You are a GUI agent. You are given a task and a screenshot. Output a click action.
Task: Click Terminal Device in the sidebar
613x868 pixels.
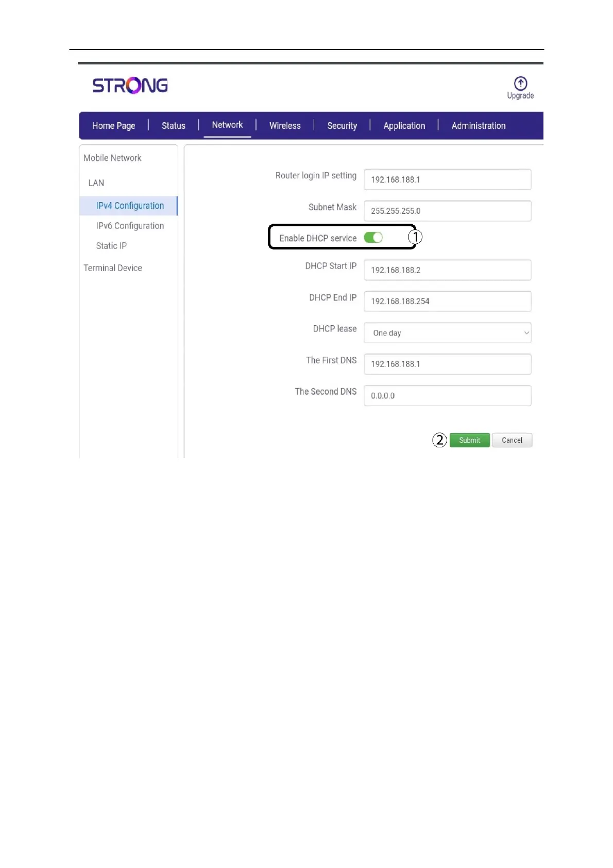(113, 268)
